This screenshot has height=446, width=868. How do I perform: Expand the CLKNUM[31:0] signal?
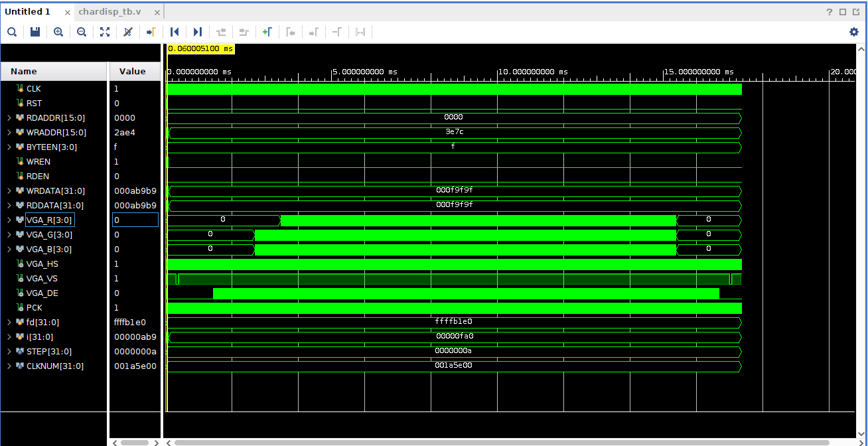(x=9, y=366)
